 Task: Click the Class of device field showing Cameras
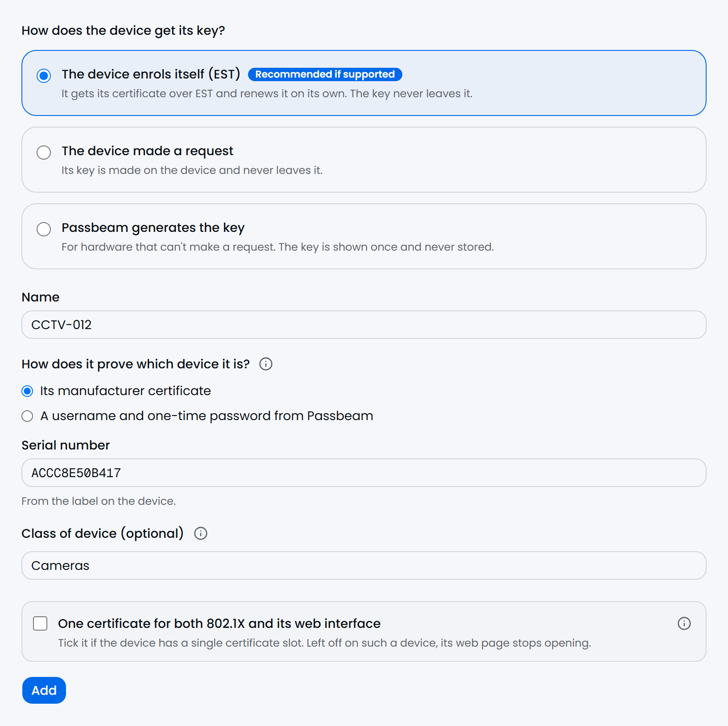point(364,565)
